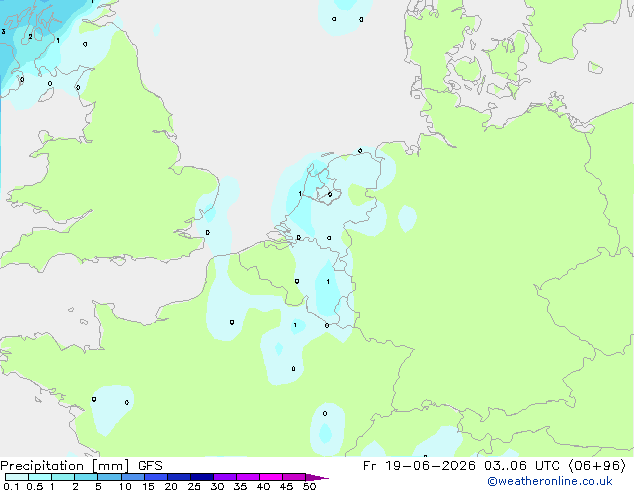Image resolution: width=634 pixels, height=490 pixels.
Task: Click the 0.5 to 1 mm legend swatch
Action: pos(40,477)
